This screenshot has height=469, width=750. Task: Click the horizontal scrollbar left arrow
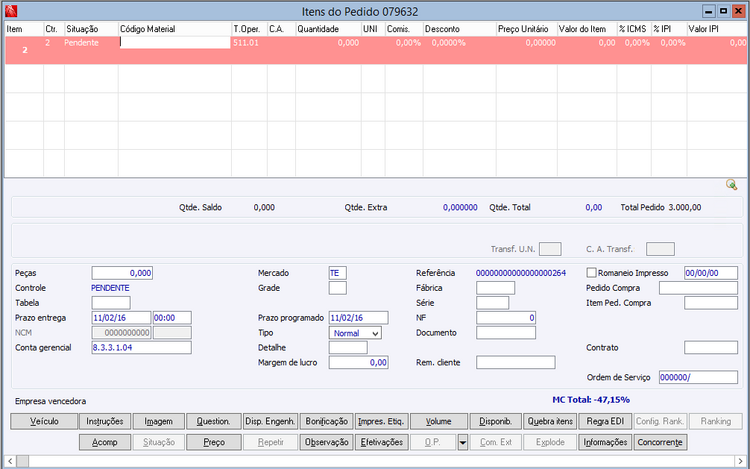pyautogui.click(x=11, y=461)
